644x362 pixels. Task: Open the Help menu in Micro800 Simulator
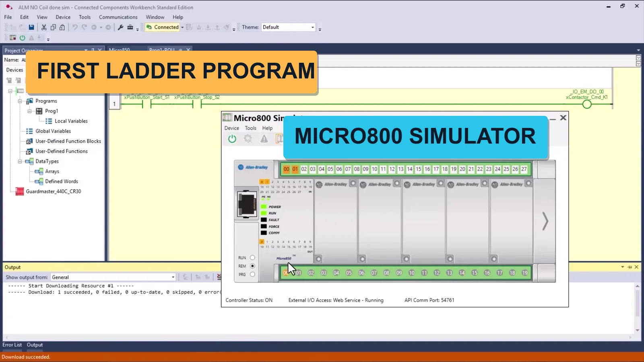[267, 128]
